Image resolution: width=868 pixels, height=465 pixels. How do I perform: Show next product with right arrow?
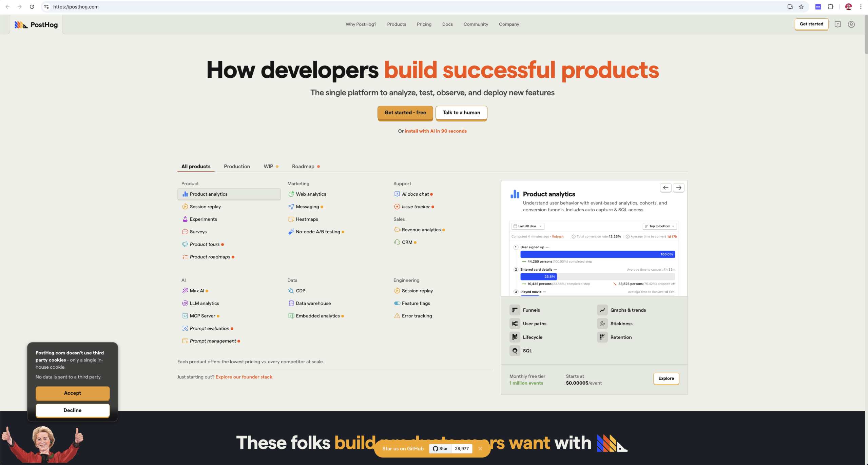(678, 188)
